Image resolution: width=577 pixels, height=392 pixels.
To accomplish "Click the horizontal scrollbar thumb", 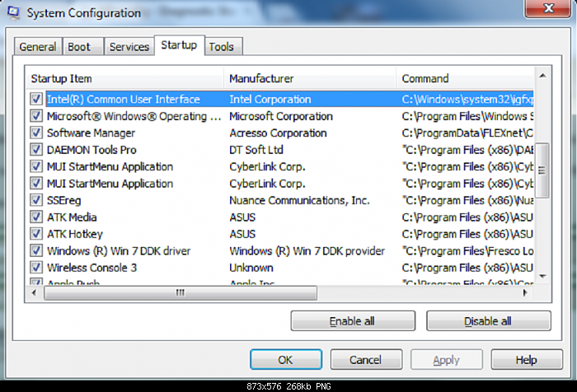I will click(181, 293).
